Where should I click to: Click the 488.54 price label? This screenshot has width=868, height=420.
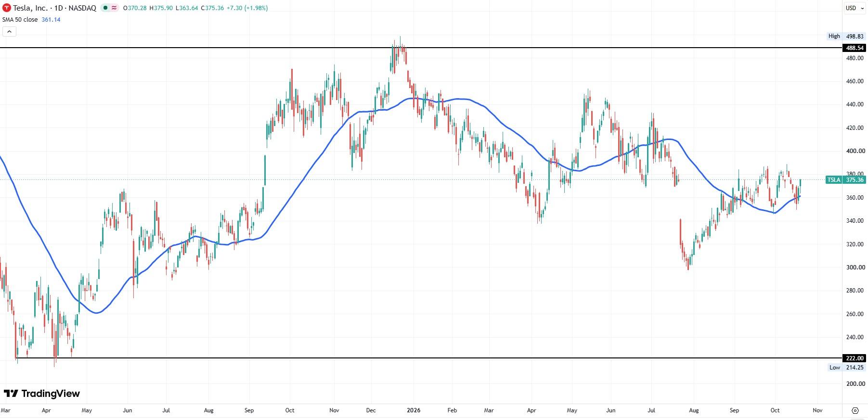pos(855,48)
